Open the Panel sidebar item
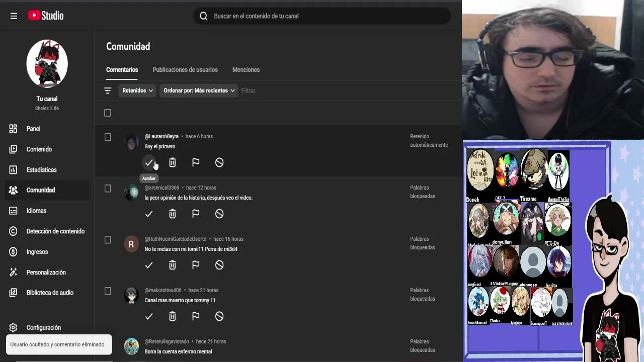 click(x=47, y=129)
